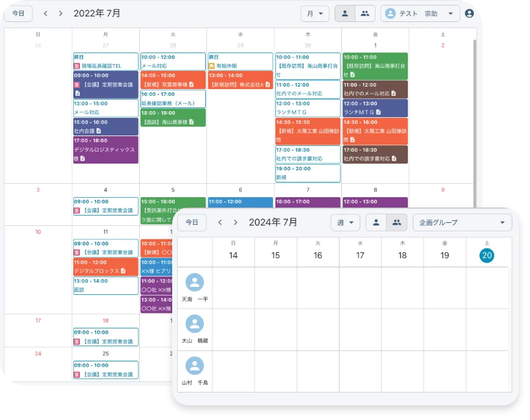Screen dimensions: 530x420
Task: Select Sunday date 10 in the month grid
Action: coord(38,232)
